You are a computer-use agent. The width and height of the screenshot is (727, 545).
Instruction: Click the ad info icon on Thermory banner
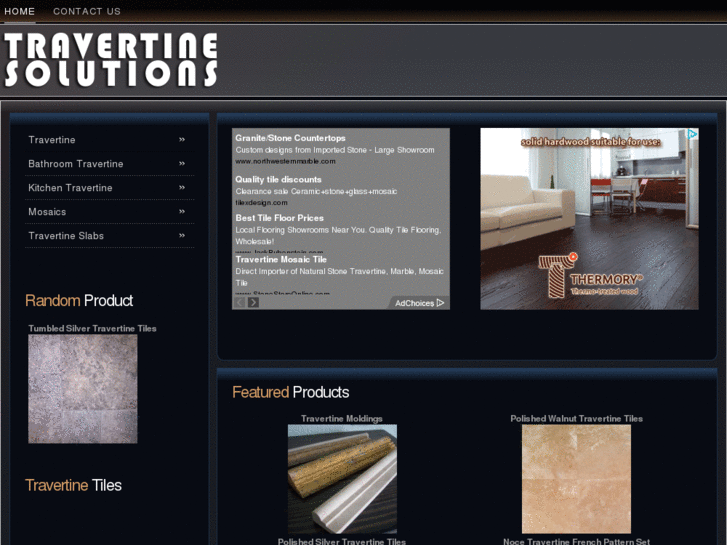click(693, 134)
